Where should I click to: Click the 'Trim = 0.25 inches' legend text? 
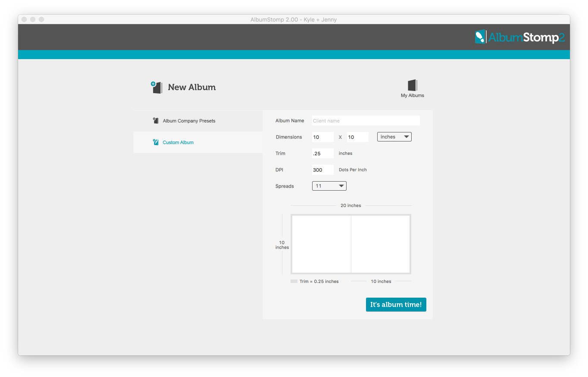coord(319,282)
